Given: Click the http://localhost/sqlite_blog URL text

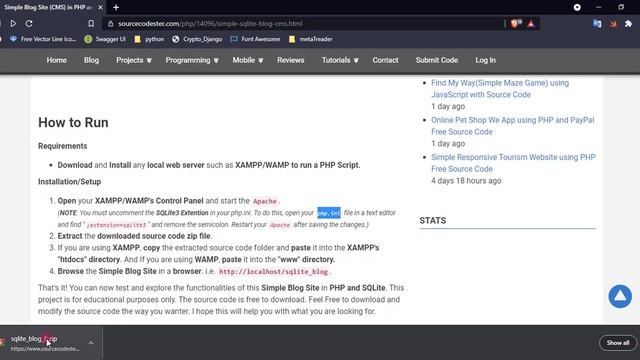Looking at the screenshot, I should (x=273, y=271).
